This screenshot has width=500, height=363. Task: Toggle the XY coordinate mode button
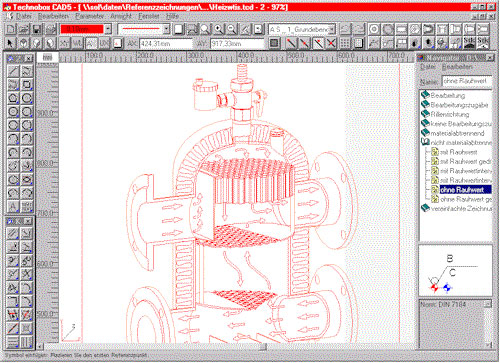pyautogui.click(x=64, y=43)
